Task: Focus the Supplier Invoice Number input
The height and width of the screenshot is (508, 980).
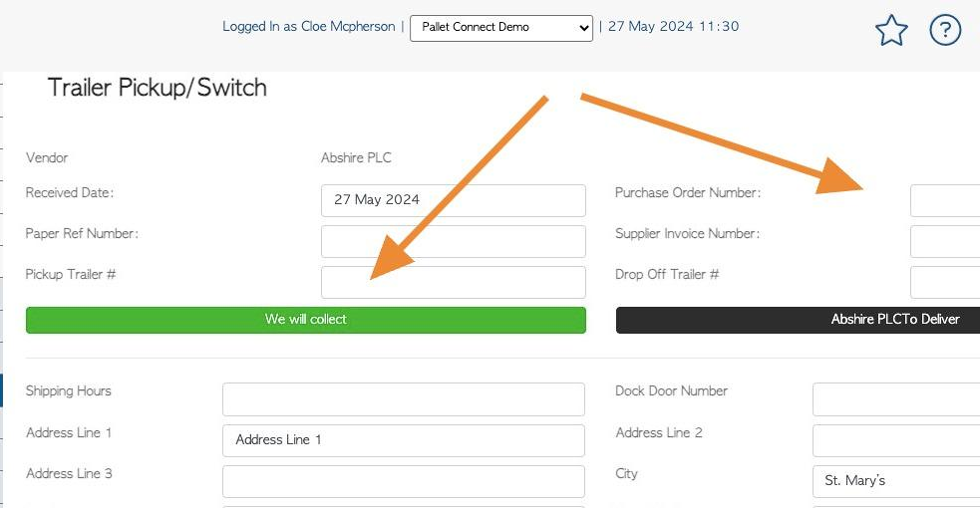Action: (x=945, y=241)
